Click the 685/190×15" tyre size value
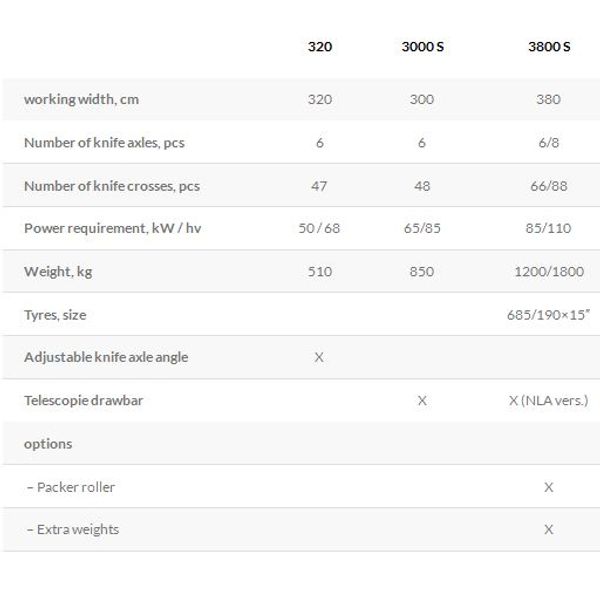The height and width of the screenshot is (600, 600). coord(548,315)
